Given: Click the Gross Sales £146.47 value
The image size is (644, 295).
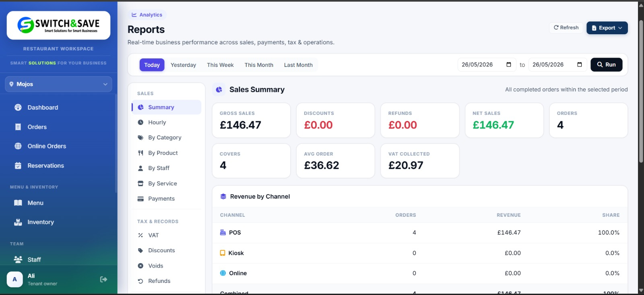Looking at the screenshot, I should [240, 125].
